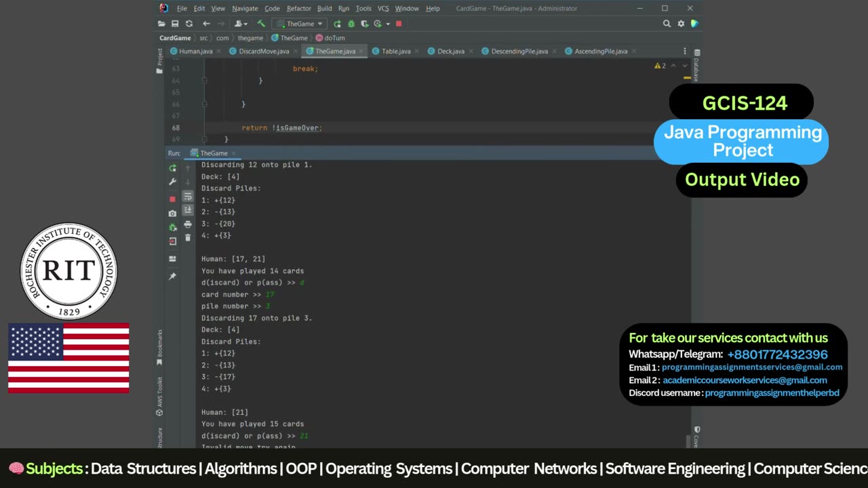Click in console at 'Invalid move try again'

248,447
